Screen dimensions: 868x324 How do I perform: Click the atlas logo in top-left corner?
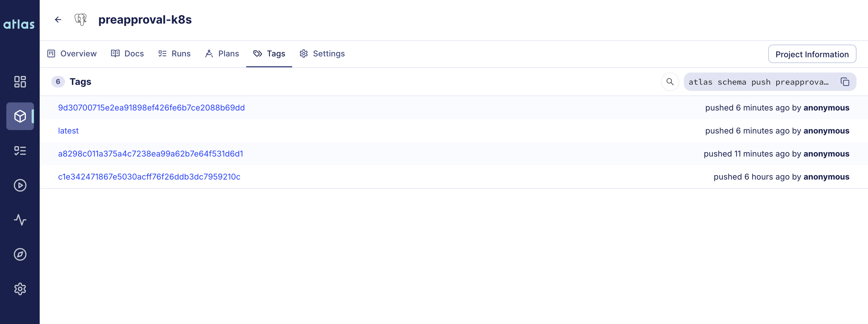19,24
